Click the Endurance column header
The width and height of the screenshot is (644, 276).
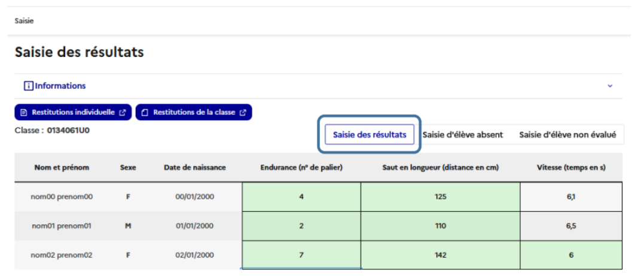pyautogui.click(x=301, y=168)
